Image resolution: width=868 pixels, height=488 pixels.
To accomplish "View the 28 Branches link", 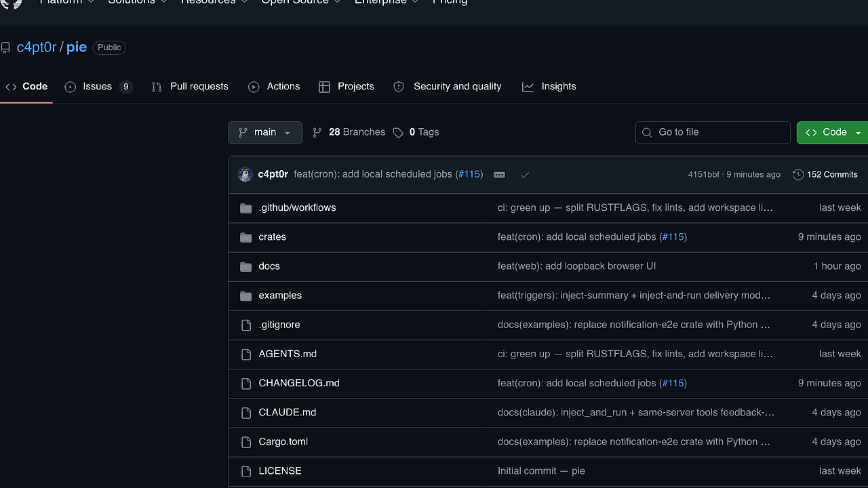I will pos(349,132).
